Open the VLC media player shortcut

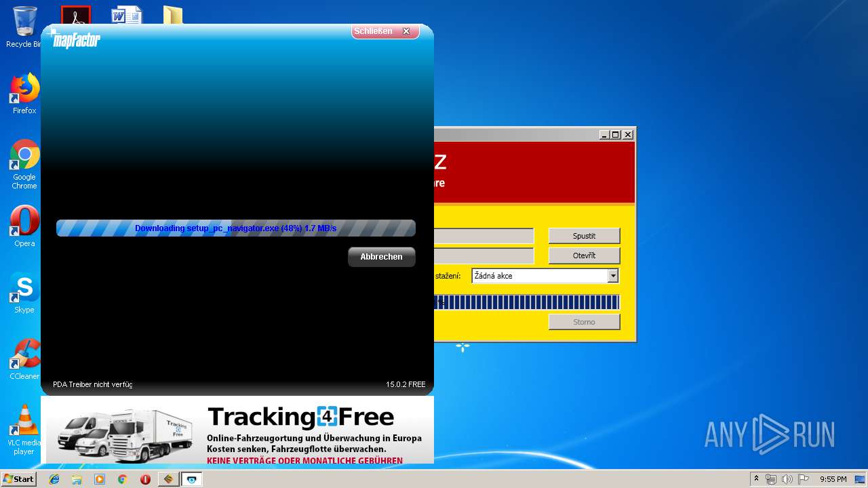pos(24,430)
